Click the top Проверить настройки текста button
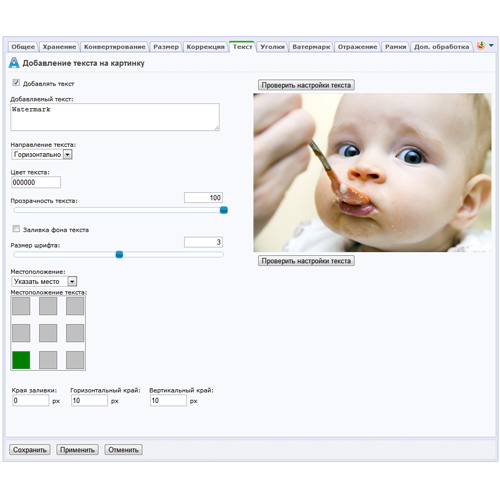 (306, 85)
